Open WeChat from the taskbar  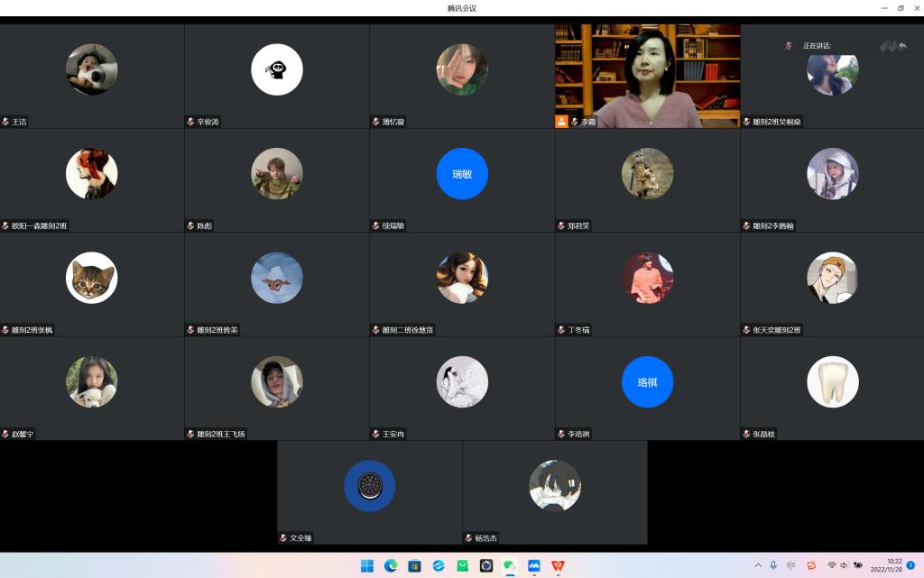[510, 565]
